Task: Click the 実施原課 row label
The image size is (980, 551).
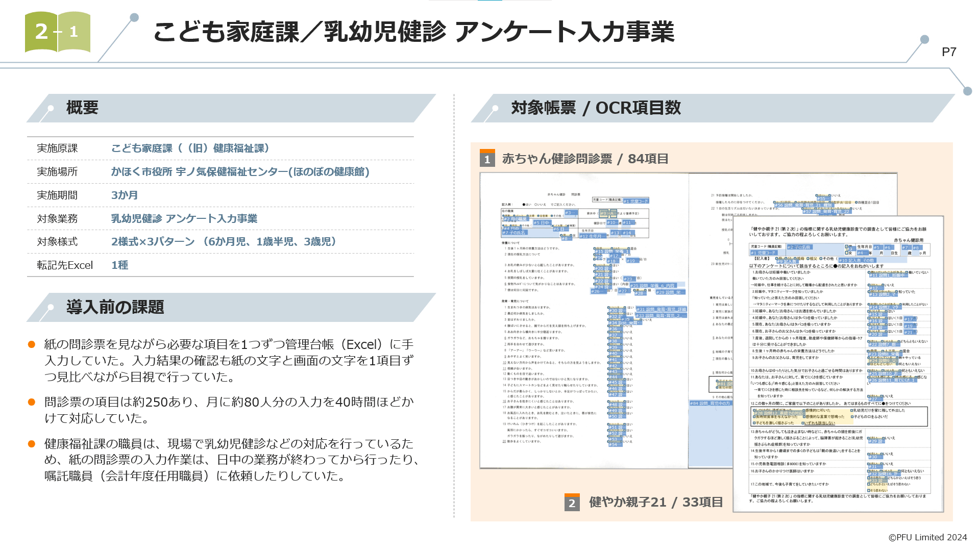Action: (57, 148)
